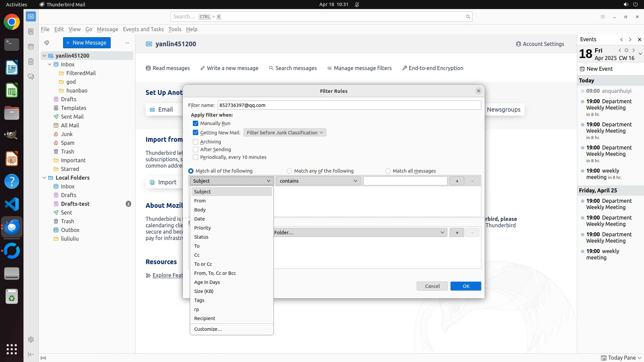This screenshot has width=644, height=362.
Task: Click the New Message button
Action: click(87, 43)
